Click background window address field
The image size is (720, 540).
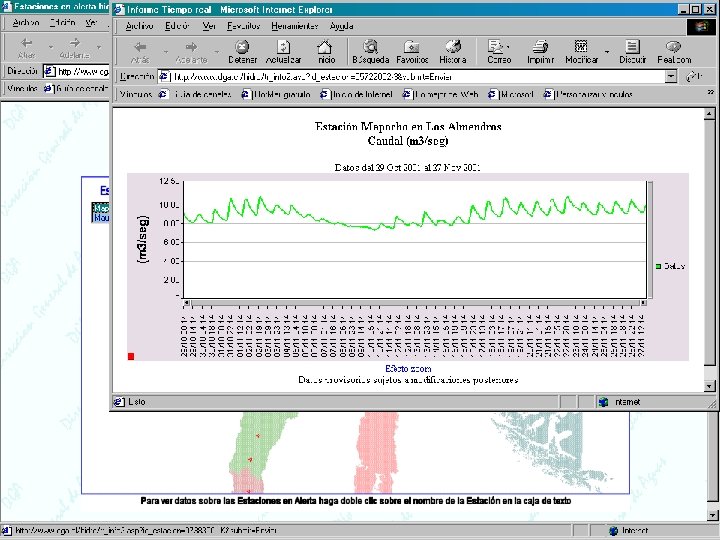tap(76, 72)
